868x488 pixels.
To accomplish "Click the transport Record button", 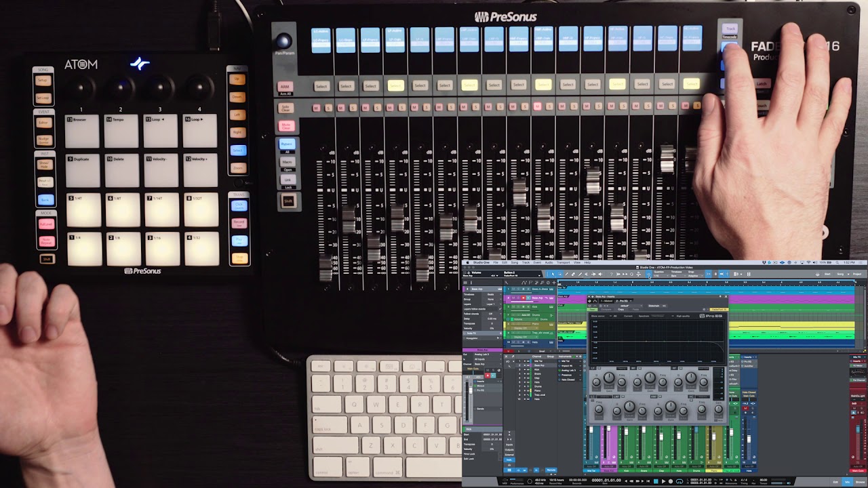I will [671, 481].
